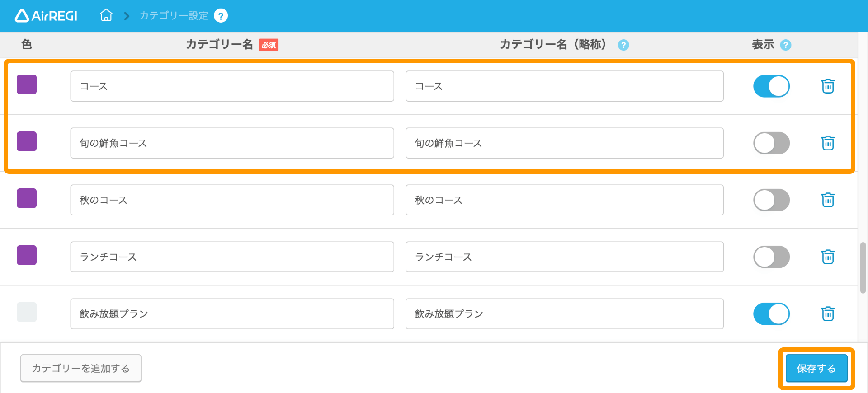
Task: Click the vertical scrollbar thumb
Action: click(x=863, y=268)
